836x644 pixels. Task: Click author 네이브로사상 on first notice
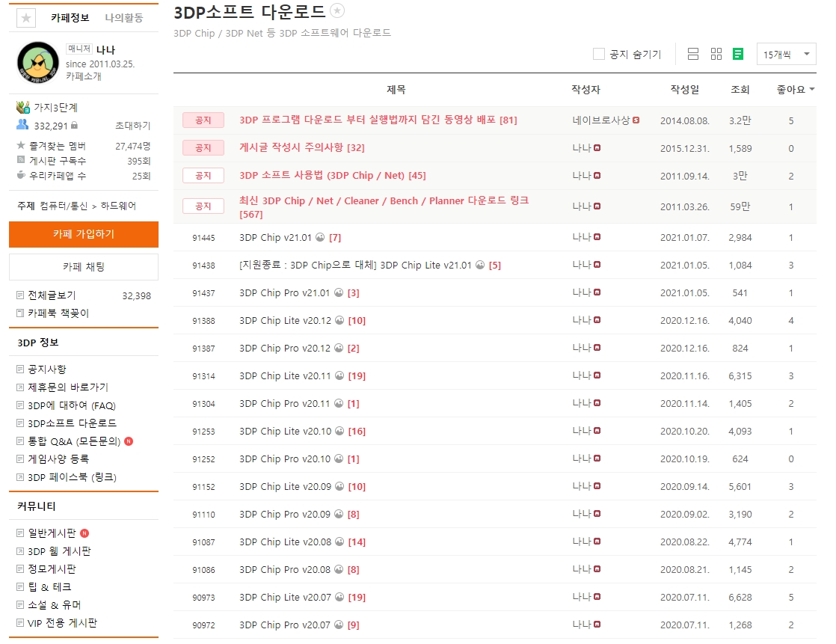point(601,120)
